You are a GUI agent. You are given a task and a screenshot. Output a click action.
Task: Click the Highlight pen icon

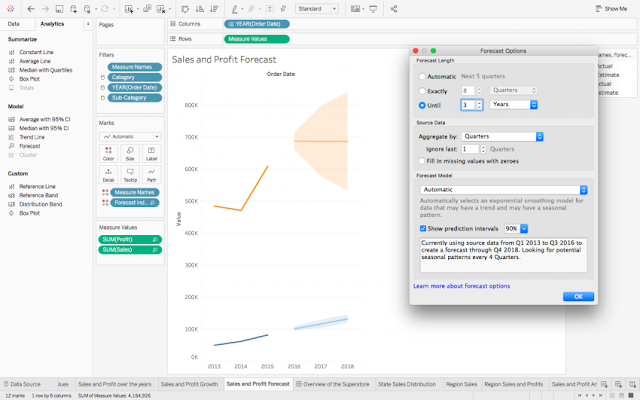(235, 9)
